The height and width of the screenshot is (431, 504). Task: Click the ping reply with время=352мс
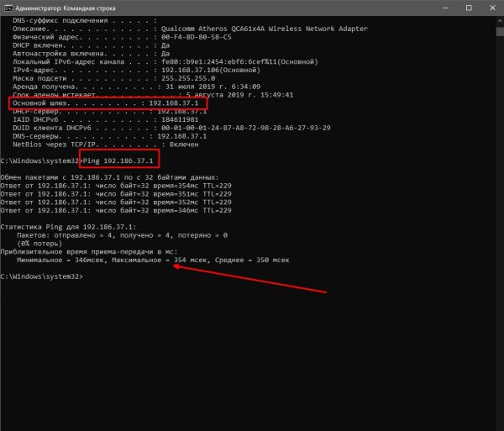coord(116,202)
